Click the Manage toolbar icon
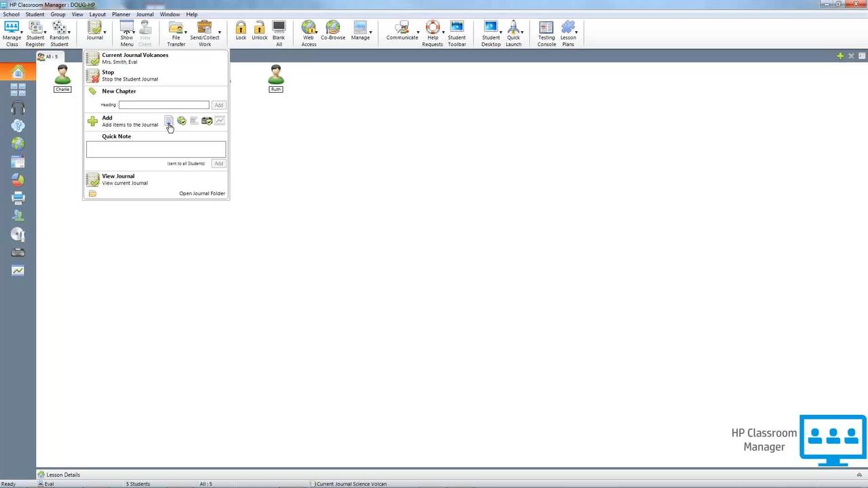868x488 pixels. point(360,30)
